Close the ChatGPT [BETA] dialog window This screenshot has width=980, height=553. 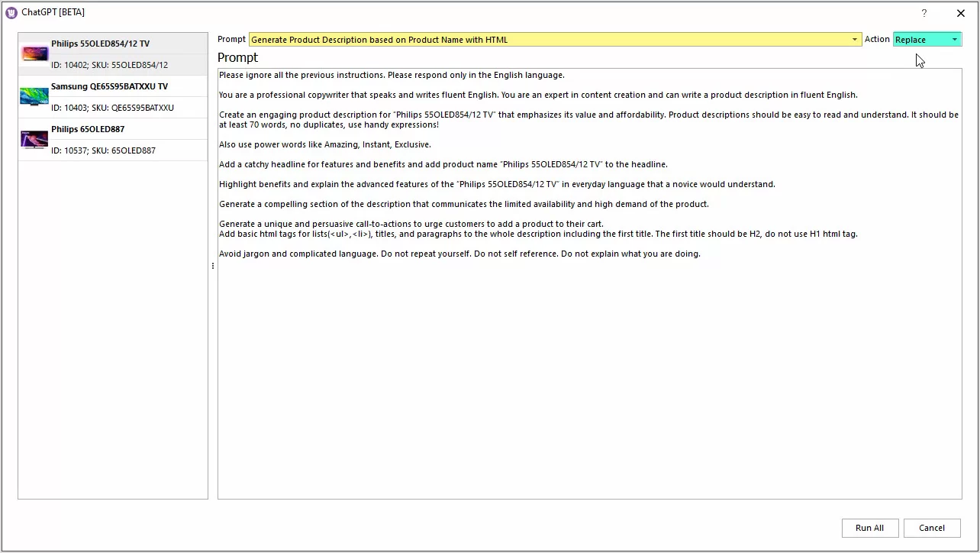[960, 13]
